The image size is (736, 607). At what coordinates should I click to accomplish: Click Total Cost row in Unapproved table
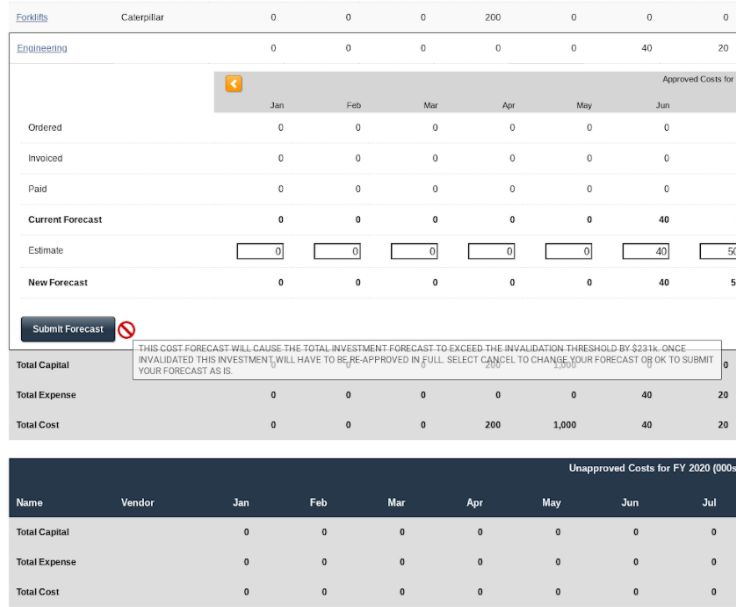click(372, 592)
